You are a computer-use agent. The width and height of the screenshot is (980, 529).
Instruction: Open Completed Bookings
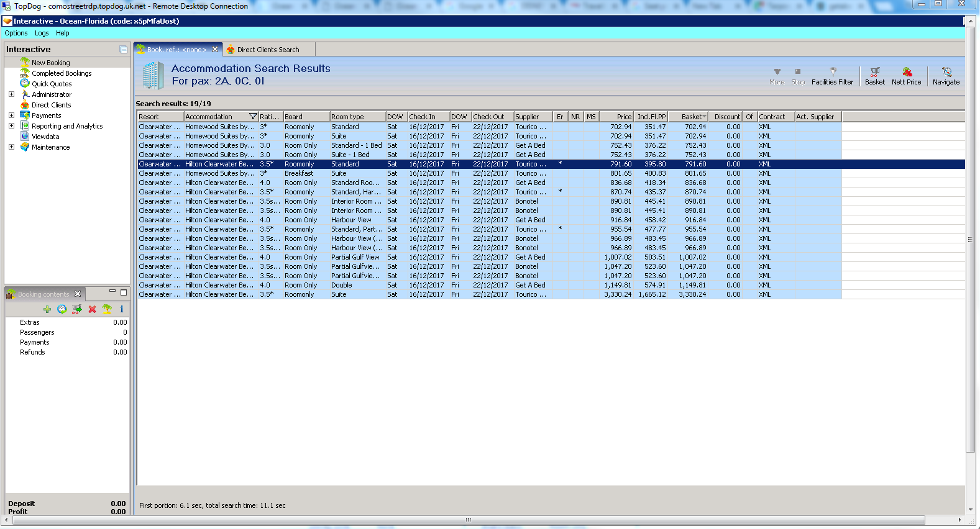[x=62, y=73]
